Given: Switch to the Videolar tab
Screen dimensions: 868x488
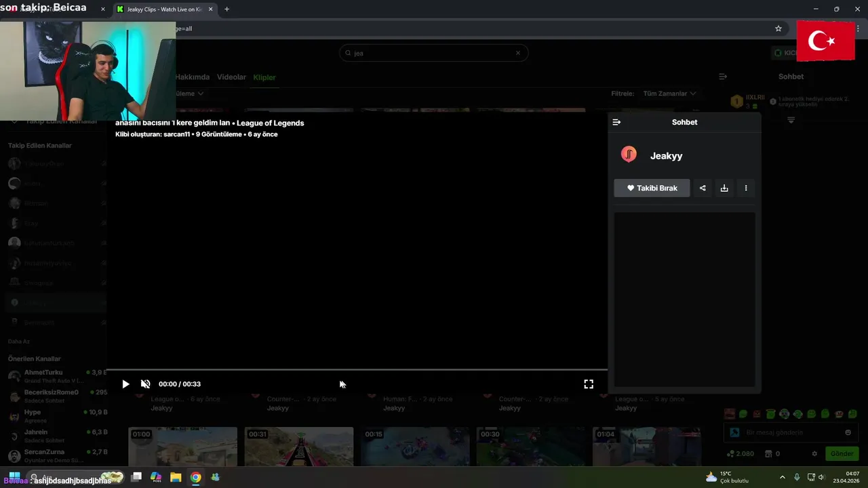Looking at the screenshot, I should 231,77.
